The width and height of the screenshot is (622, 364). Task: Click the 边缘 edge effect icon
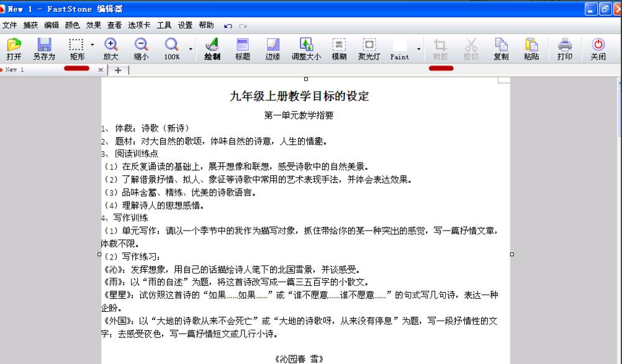pyautogui.click(x=273, y=45)
